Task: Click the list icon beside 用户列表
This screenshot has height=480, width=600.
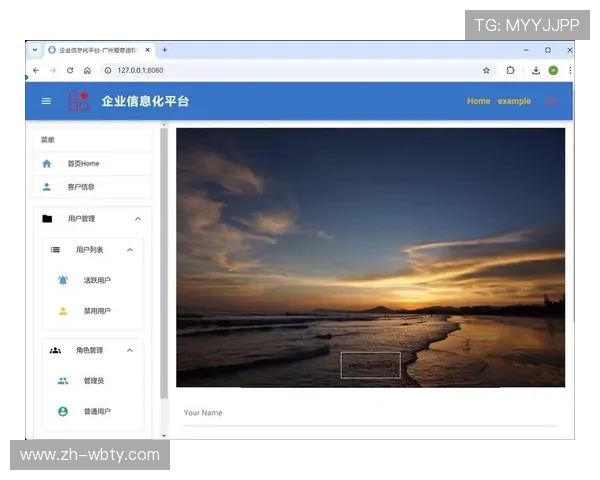Action: pos(55,250)
